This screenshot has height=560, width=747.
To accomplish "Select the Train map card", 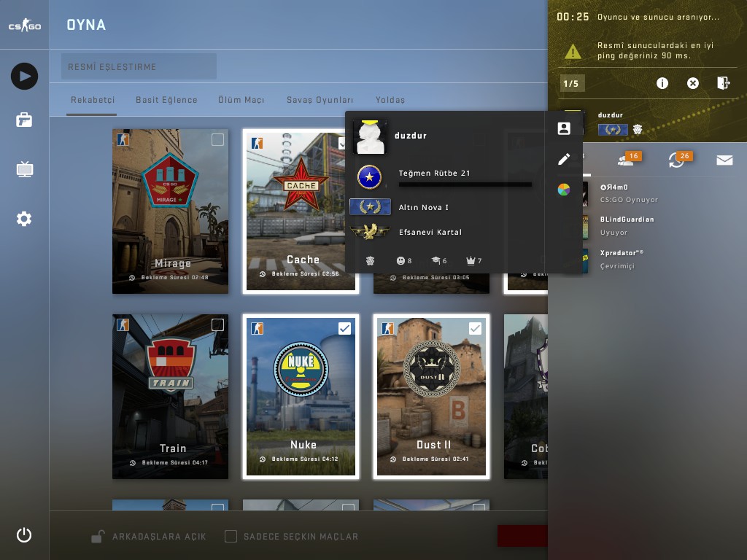I will pyautogui.click(x=170, y=397).
